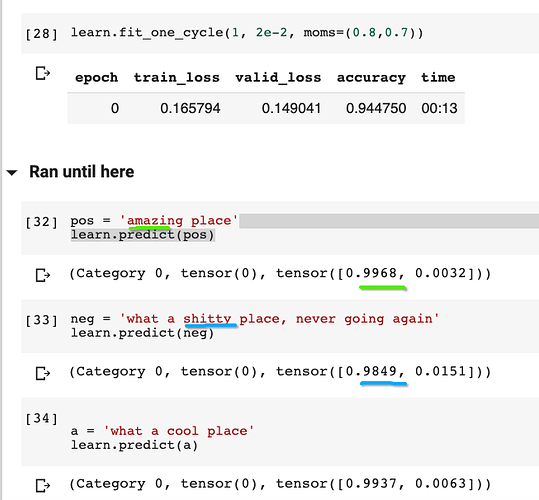Click output icon of cell 28

click(43, 73)
